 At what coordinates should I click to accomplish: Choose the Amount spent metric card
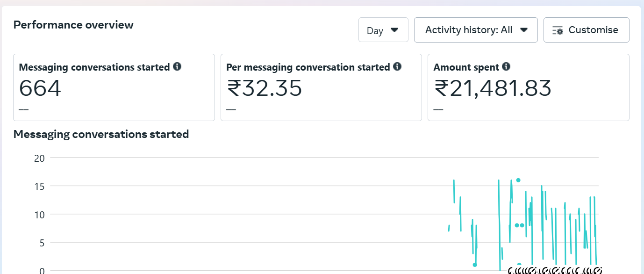pyautogui.click(x=528, y=87)
